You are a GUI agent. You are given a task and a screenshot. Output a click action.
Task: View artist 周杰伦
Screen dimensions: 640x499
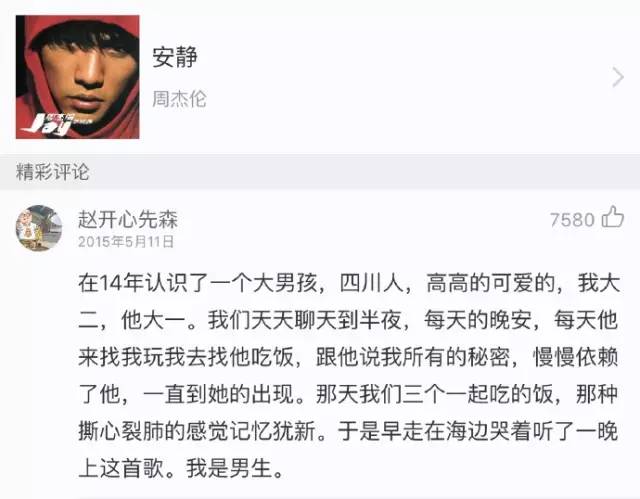pos(179,99)
